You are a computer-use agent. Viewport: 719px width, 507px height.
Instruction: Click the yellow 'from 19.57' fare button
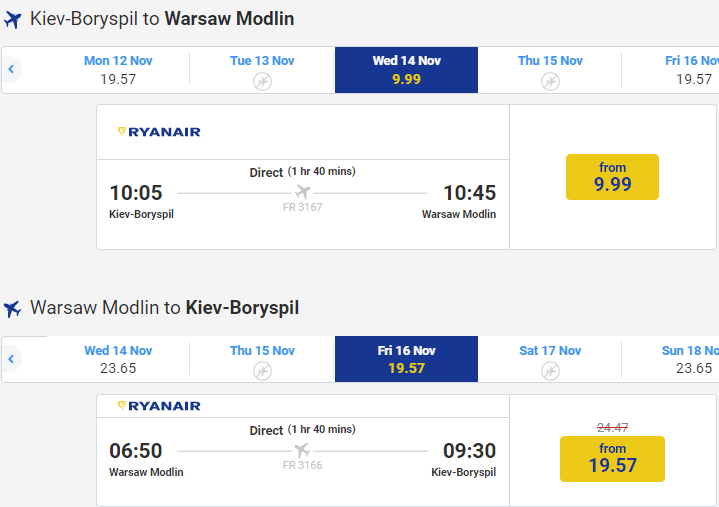(612, 458)
